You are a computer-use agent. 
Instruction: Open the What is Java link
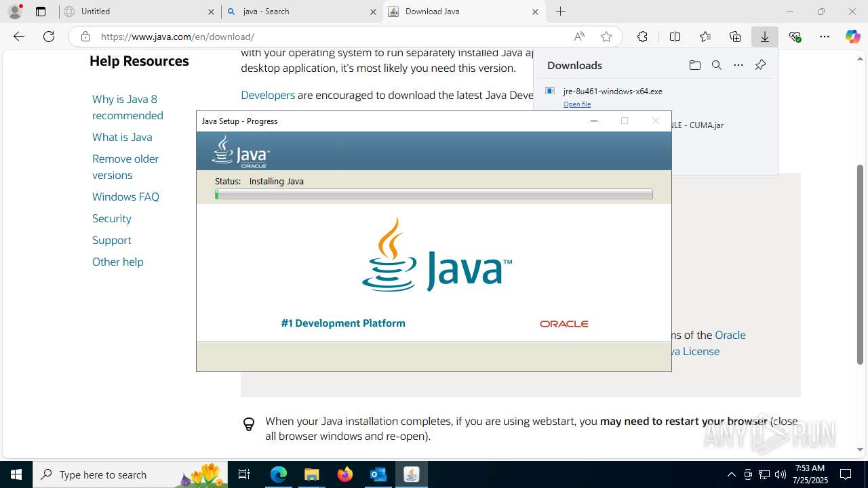(x=122, y=137)
